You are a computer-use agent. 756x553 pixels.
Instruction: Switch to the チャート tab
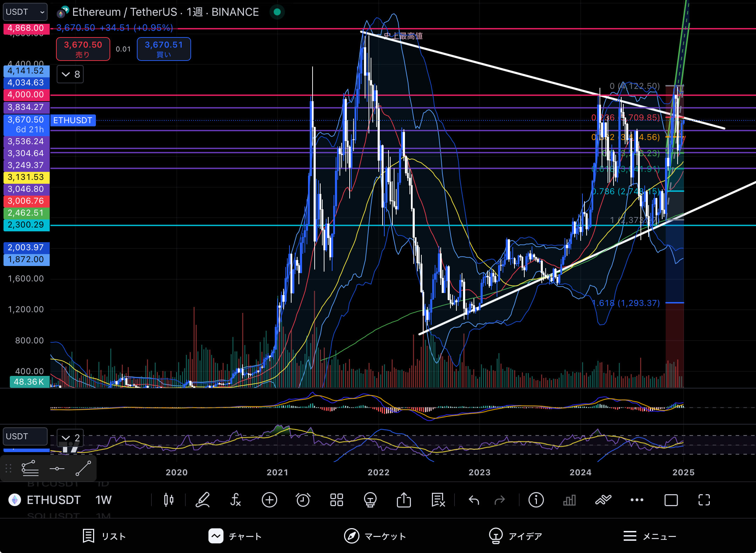coord(235,536)
